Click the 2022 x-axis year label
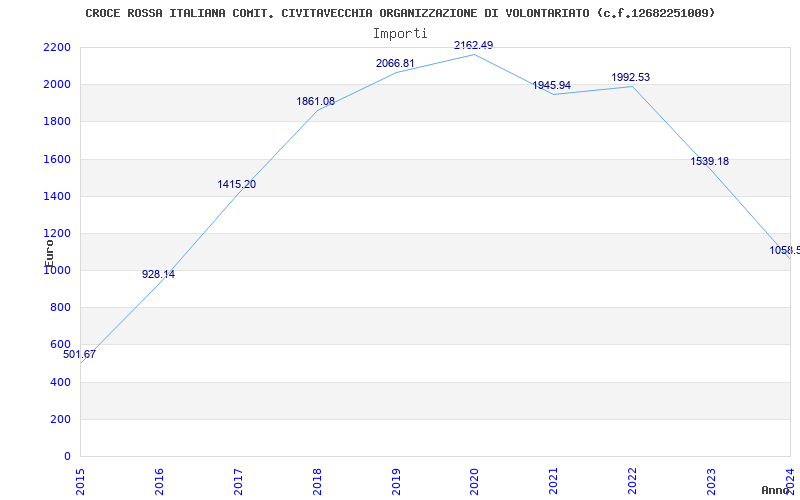This screenshot has width=800, height=500. point(633,481)
